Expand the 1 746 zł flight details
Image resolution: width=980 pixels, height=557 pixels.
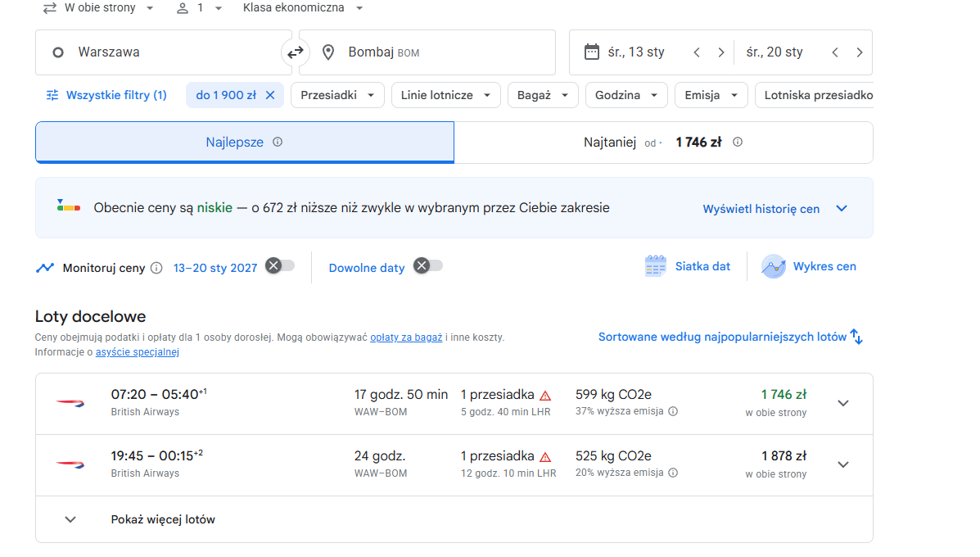pyautogui.click(x=843, y=403)
